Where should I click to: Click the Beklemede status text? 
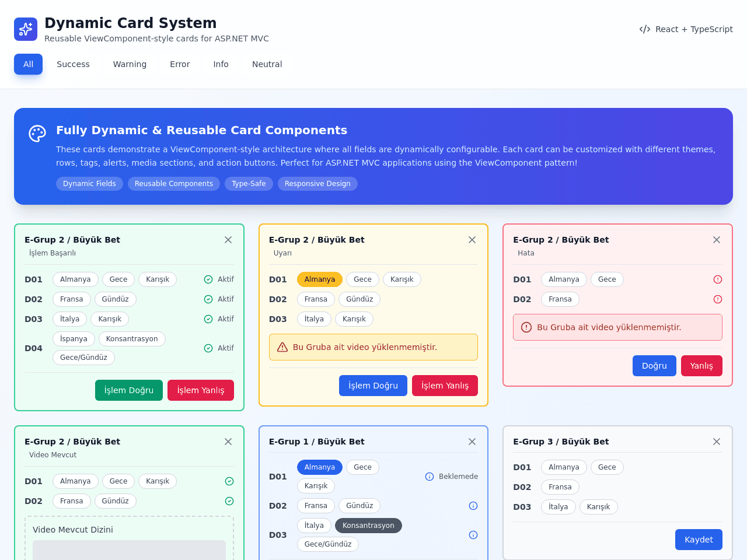pyautogui.click(x=458, y=477)
